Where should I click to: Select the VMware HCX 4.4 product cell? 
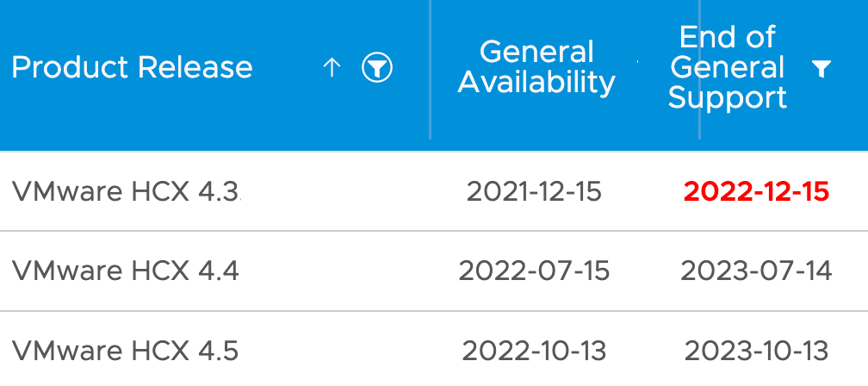click(x=126, y=271)
